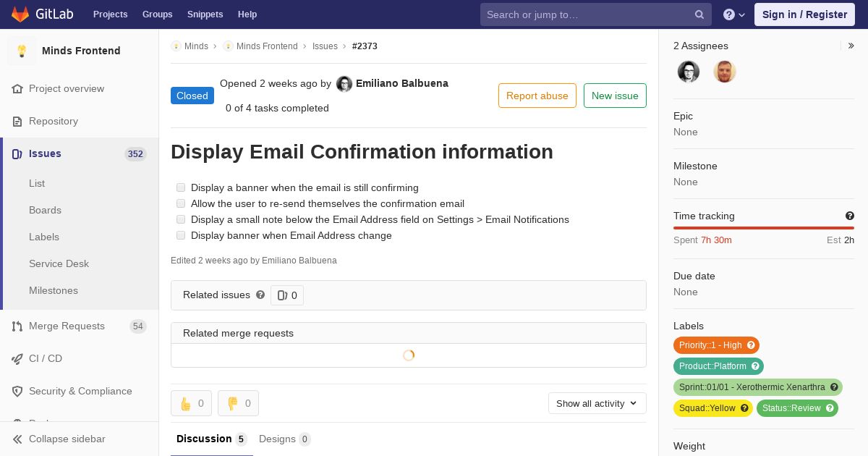Click the red time tracking progress bar
Screen dimensions: 868x456
pos(764,228)
